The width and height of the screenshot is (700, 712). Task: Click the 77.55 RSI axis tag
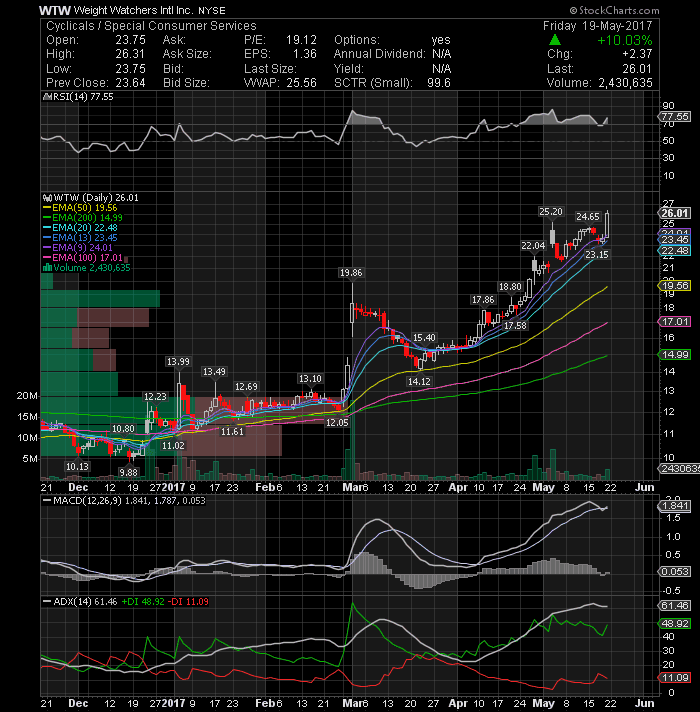674,117
